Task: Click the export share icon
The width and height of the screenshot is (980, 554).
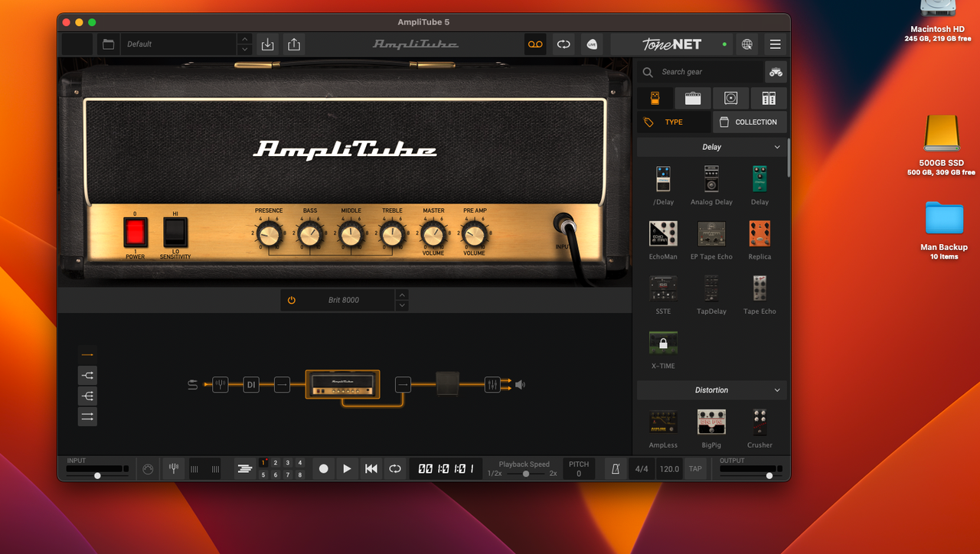Action: 294,44
